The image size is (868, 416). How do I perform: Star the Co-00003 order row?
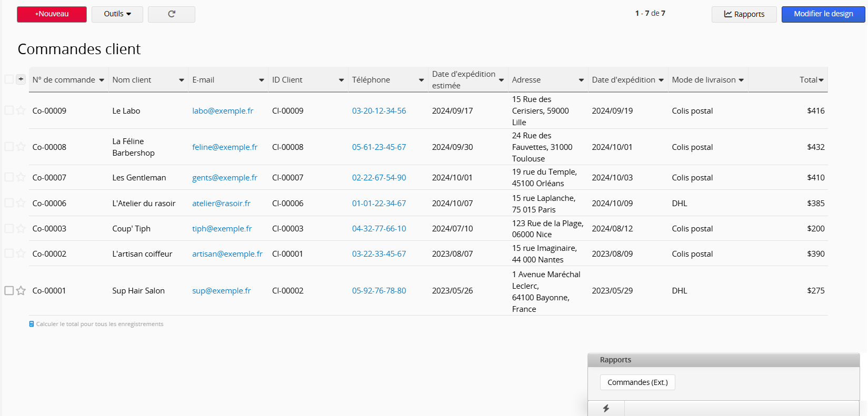click(21, 229)
